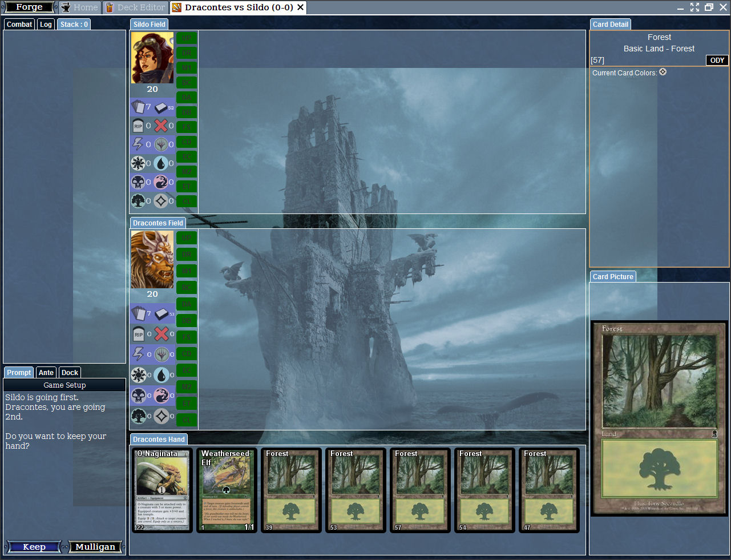
Task: Click Sildo's goggled woman avatar
Action: pyautogui.click(x=152, y=58)
